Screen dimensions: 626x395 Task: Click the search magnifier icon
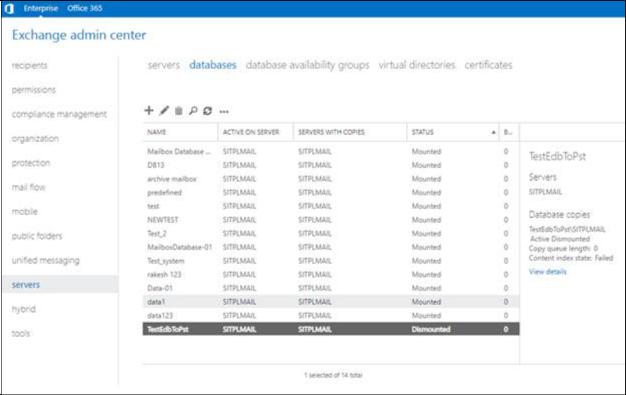coord(193,111)
